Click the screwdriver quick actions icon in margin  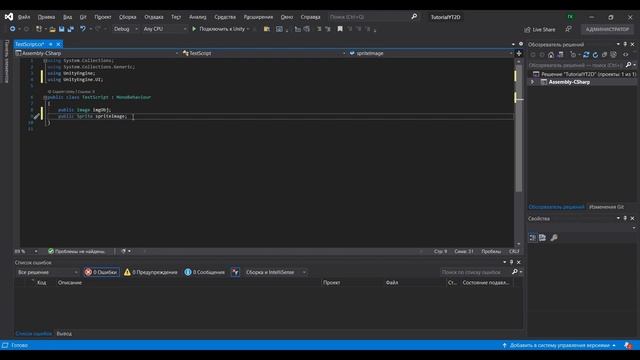point(36,116)
